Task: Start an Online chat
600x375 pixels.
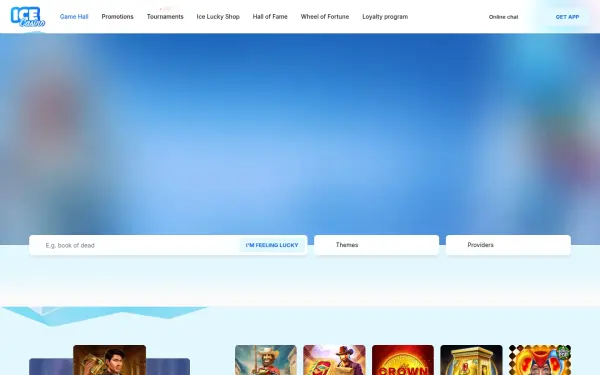Action: pyautogui.click(x=503, y=17)
